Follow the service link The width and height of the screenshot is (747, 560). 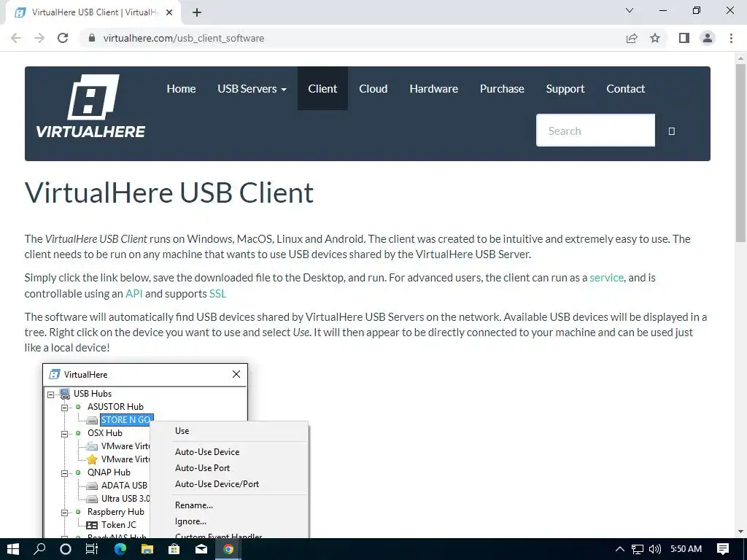(x=606, y=278)
